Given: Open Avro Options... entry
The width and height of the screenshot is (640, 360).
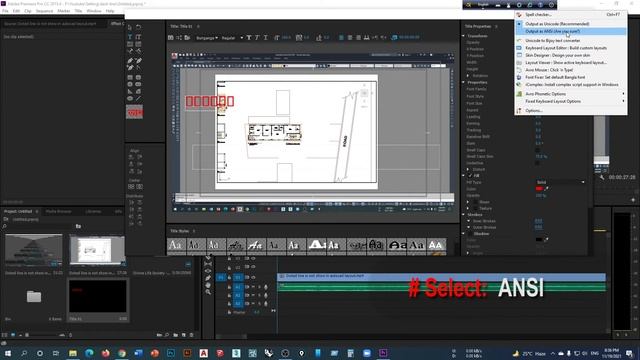Looking at the screenshot, I should pyautogui.click(x=571, y=111).
